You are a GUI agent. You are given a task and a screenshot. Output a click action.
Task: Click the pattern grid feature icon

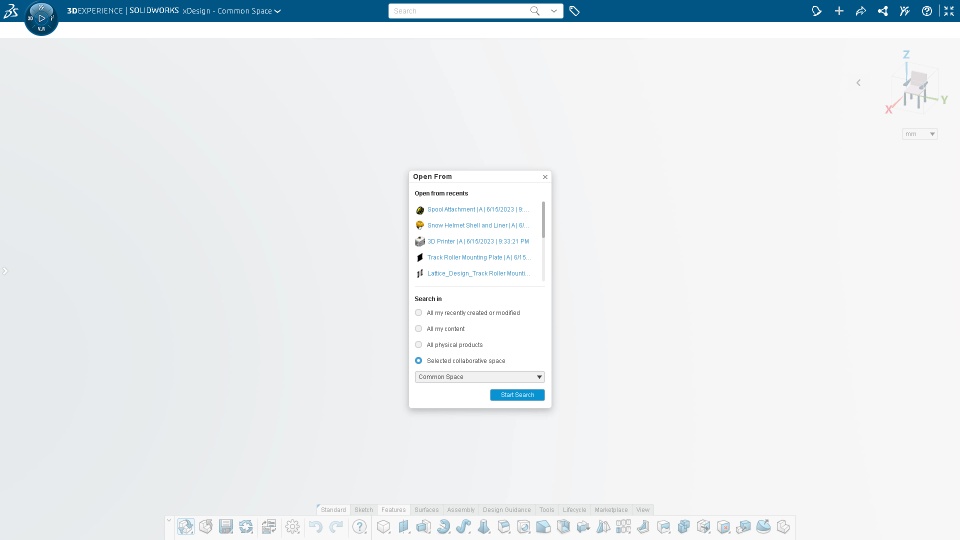(623, 527)
